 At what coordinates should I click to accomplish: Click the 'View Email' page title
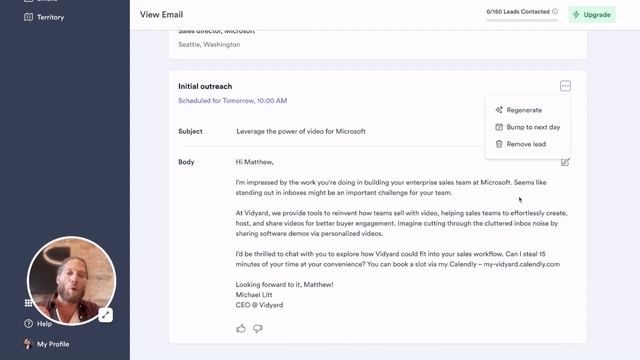[x=162, y=15]
